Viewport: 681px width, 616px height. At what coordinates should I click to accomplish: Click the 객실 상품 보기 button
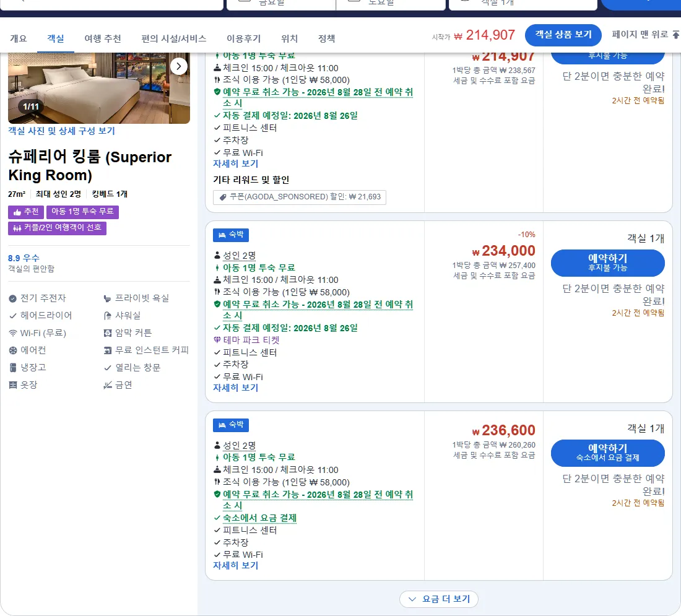pyautogui.click(x=563, y=35)
